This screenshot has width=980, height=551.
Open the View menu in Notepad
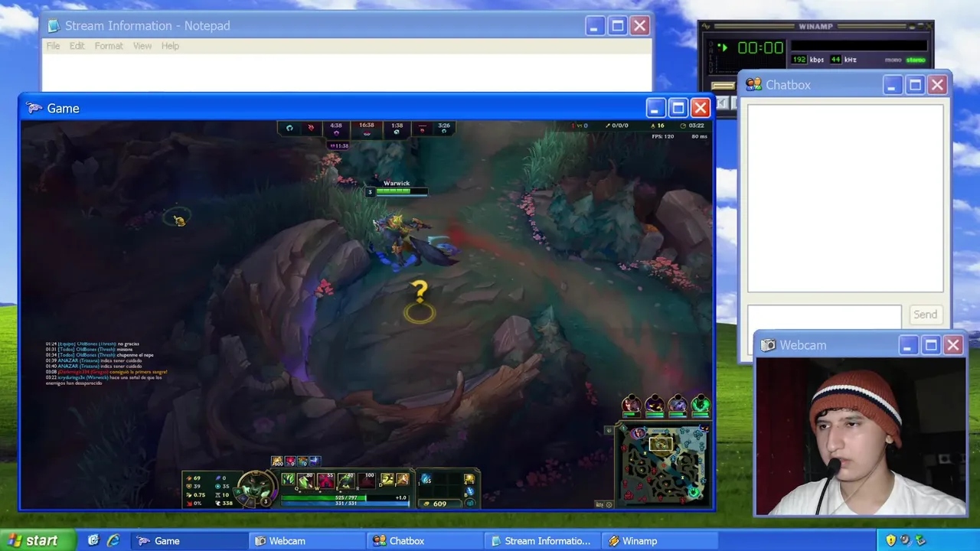[142, 46]
